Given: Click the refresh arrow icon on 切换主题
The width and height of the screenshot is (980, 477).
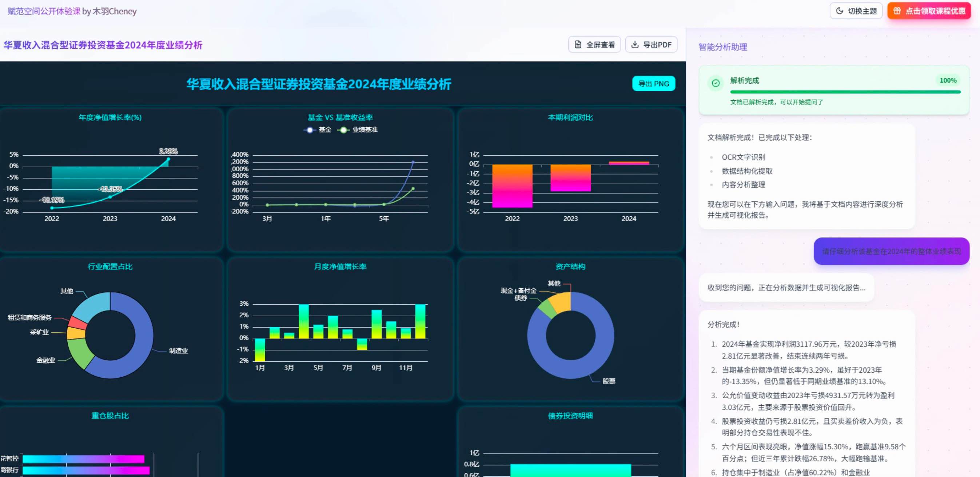Looking at the screenshot, I should point(839,11).
